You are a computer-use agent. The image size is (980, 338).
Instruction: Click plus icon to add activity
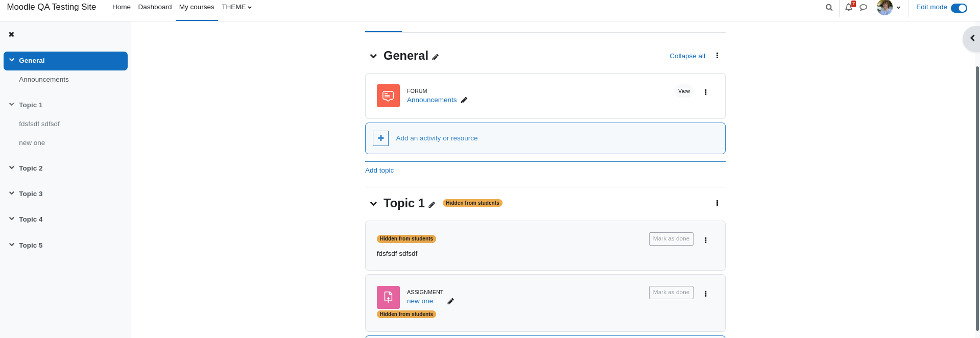(x=381, y=138)
